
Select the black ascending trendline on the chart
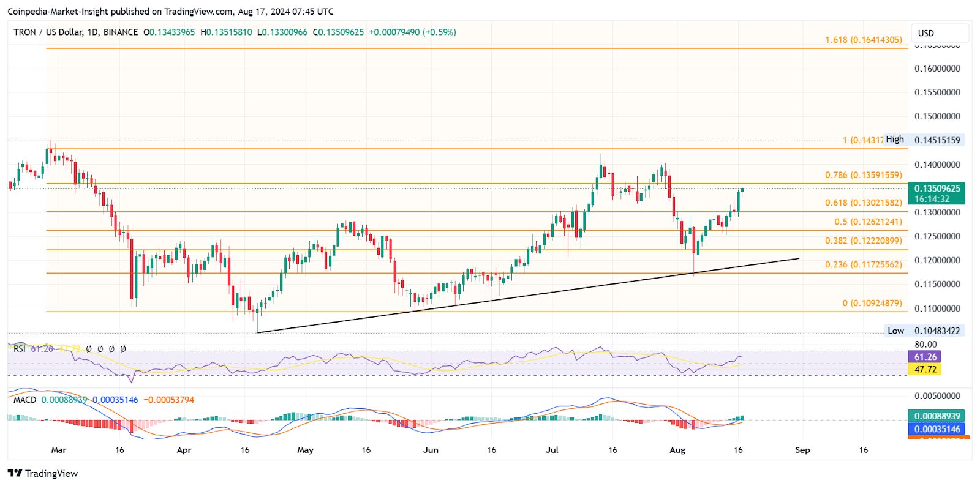tap(528, 296)
